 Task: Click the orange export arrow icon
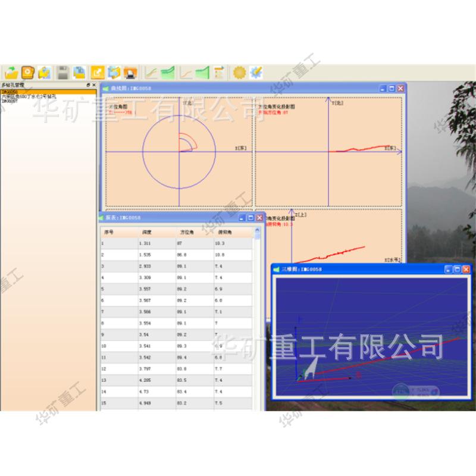[98, 73]
